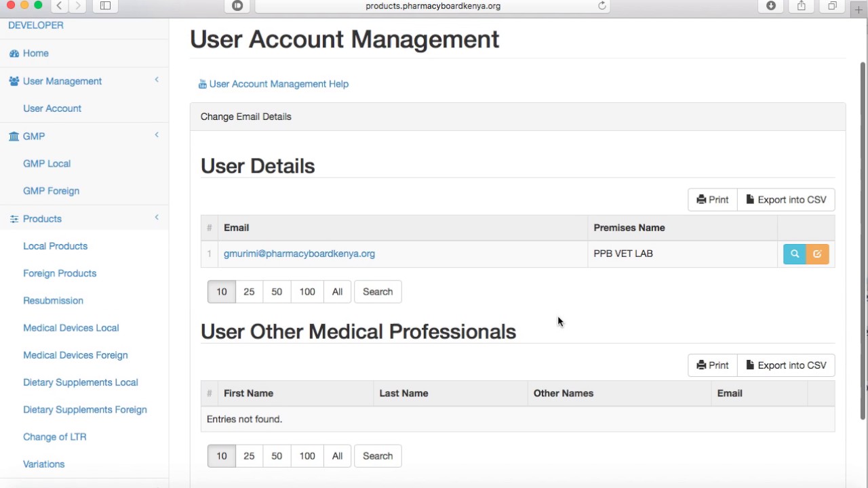Screen dimensions: 868x488
Task: Open Home in the sidebar
Action: tap(35, 53)
